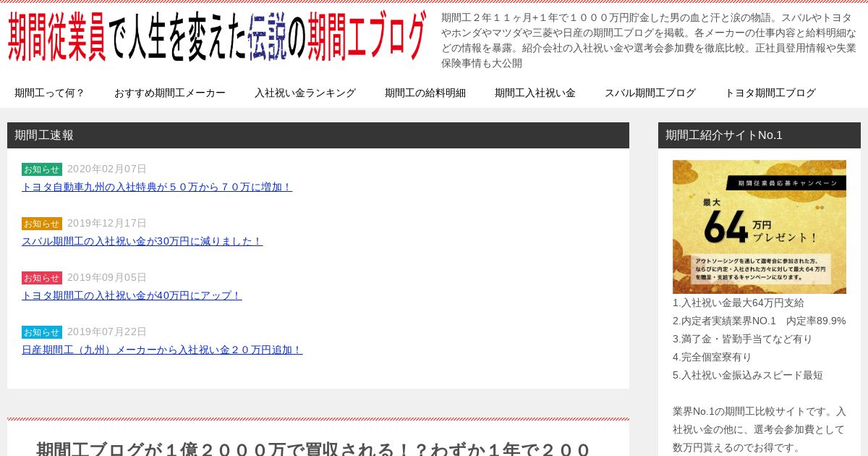Click the 期間工速報 section header
Viewport: 868px width, 456px height.
click(x=318, y=135)
